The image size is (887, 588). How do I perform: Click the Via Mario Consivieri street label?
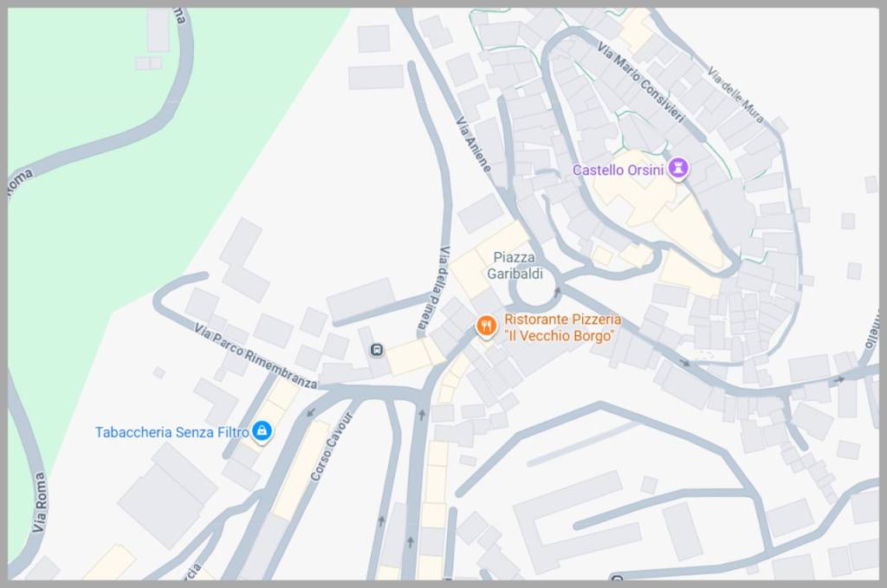pos(641,82)
